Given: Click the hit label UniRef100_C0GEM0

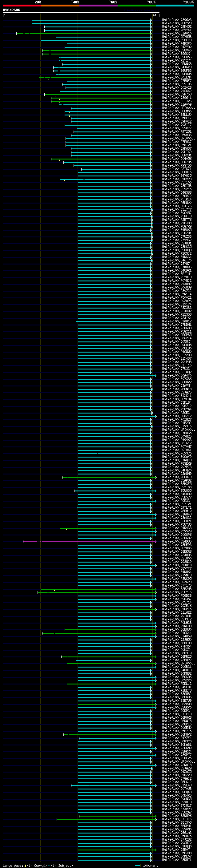Looking at the screenshot, I should coord(177,728).
